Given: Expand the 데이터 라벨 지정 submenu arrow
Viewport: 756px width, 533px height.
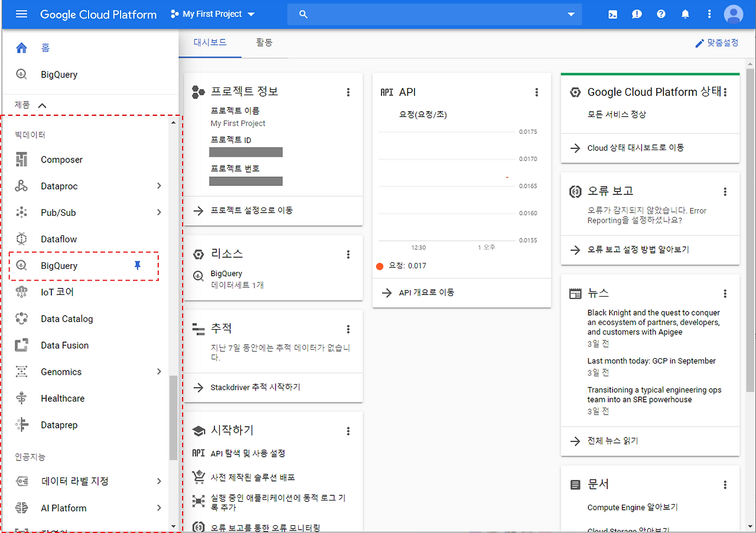Looking at the screenshot, I should (159, 481).
